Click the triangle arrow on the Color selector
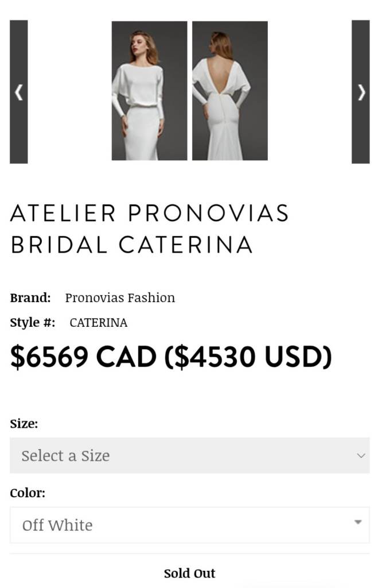Image resolution: width=374 pixels, height=588 pixels. (358, 522)
